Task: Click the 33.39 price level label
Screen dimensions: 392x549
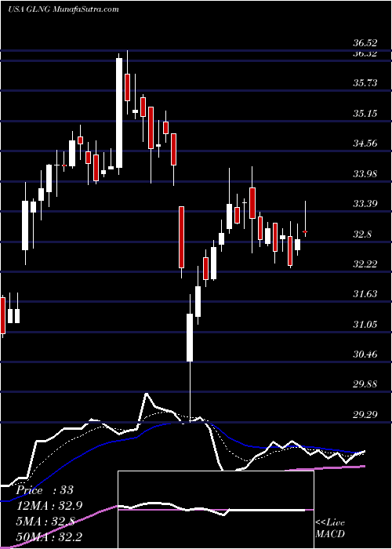Action: click(365, 203)
